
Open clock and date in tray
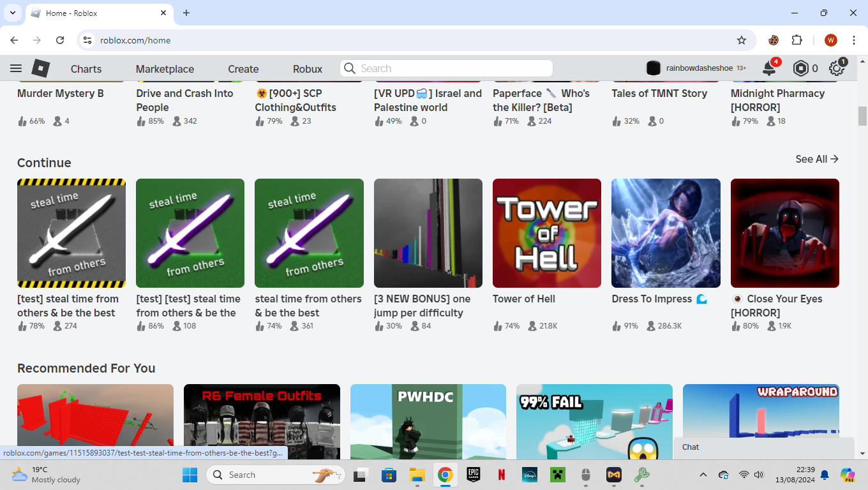(796, 475)
